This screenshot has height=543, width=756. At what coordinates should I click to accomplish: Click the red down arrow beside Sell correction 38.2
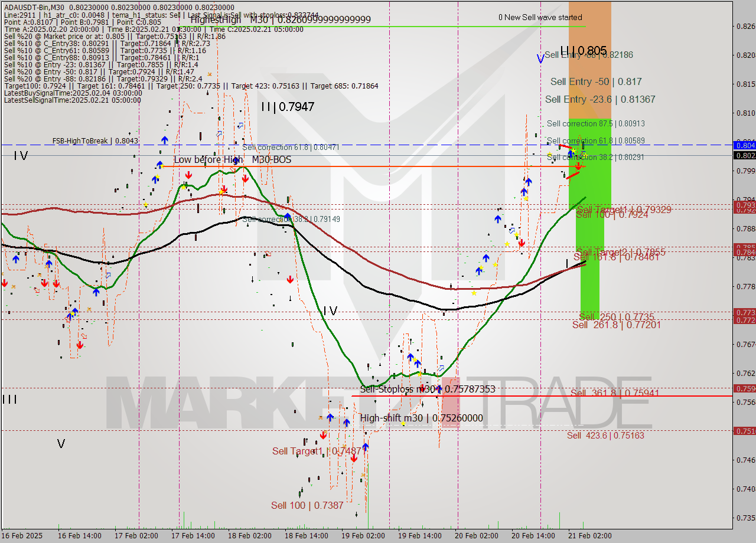[x=578, y=165]
